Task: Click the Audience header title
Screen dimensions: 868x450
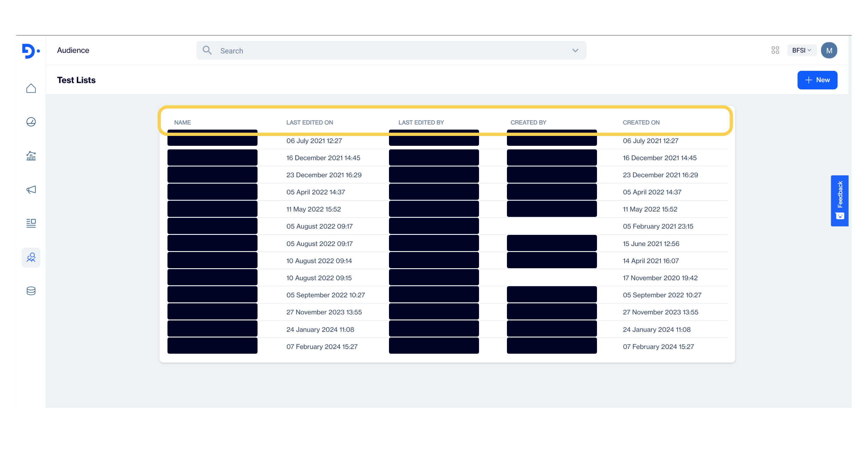Action: 73,50
